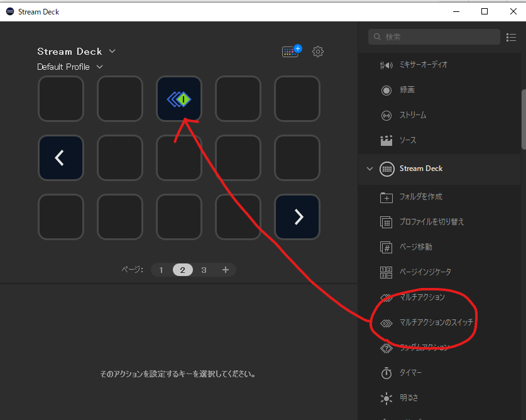Select the 録画 action label
The width and height of the screenshot is (526, 420).
[x=407, y=90]
